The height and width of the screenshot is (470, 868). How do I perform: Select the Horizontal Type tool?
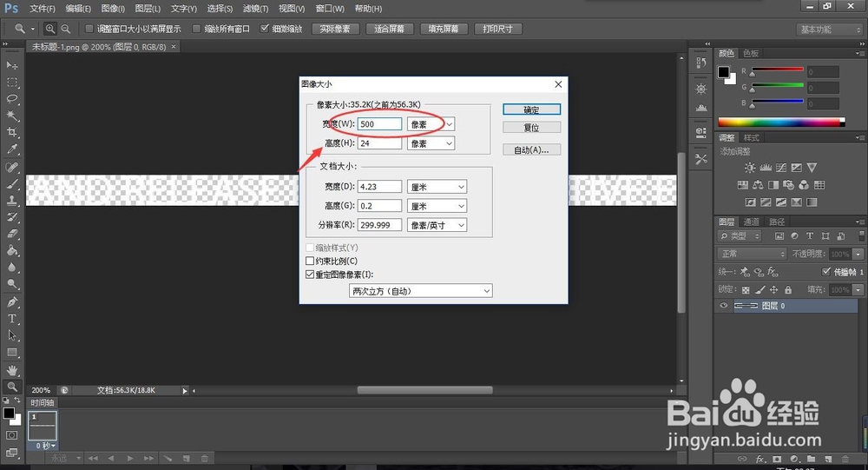[12, 319]
